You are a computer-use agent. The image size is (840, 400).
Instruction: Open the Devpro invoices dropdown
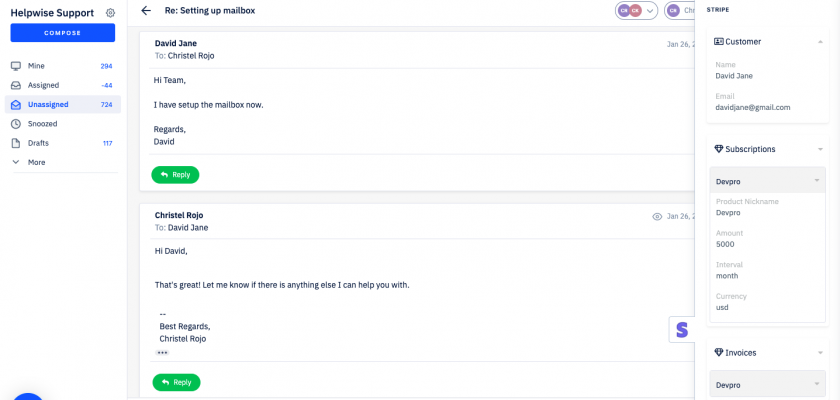click(767, 384)
